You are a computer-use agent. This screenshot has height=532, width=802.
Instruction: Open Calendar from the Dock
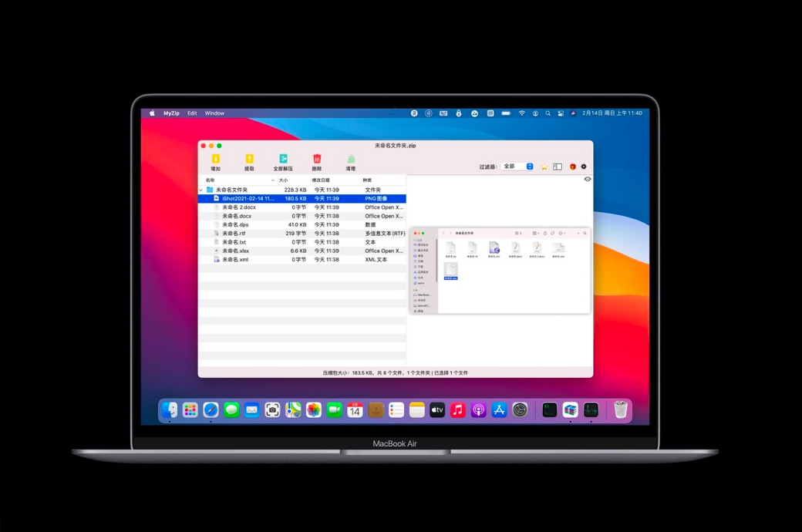tap(355, 409)
